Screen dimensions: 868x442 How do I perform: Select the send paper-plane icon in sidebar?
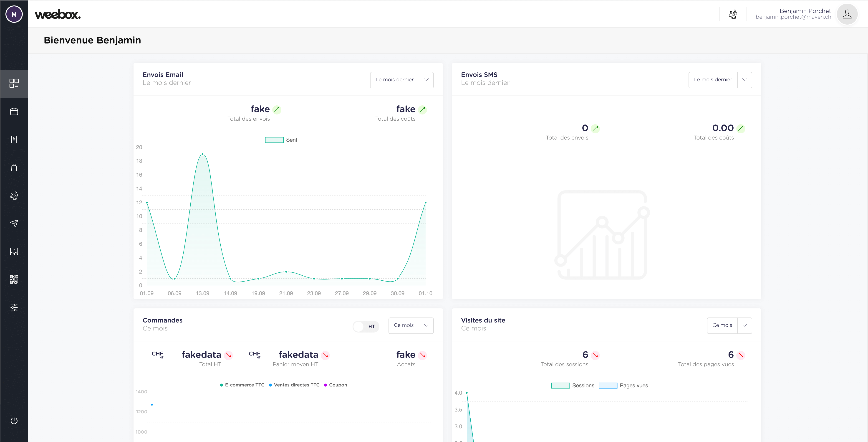coord(14,224)
